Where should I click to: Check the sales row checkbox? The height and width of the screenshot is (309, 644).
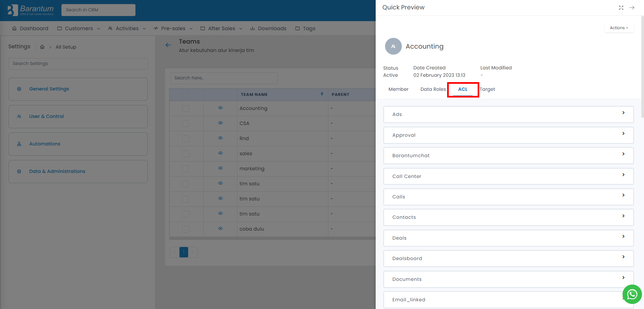click(x=185, y=154)
